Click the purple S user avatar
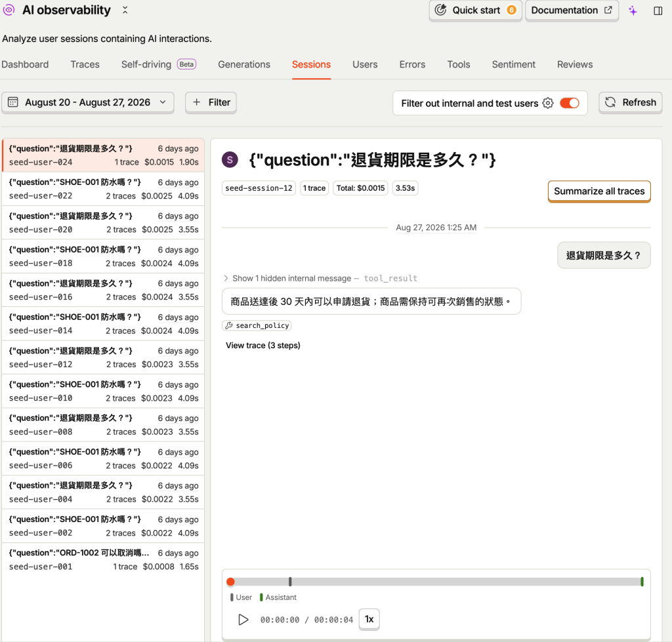 pyautogui.click(x=230, y=160)
